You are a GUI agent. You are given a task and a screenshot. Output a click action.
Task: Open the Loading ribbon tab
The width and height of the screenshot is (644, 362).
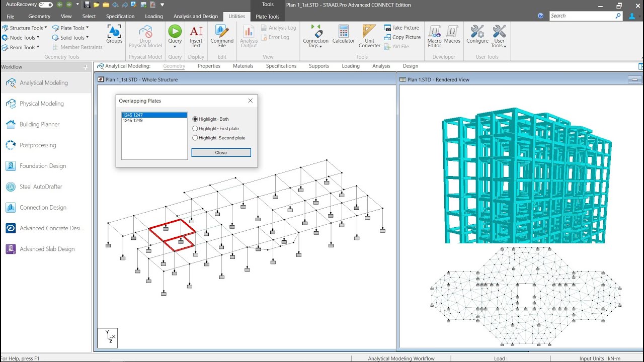point(154,16)
